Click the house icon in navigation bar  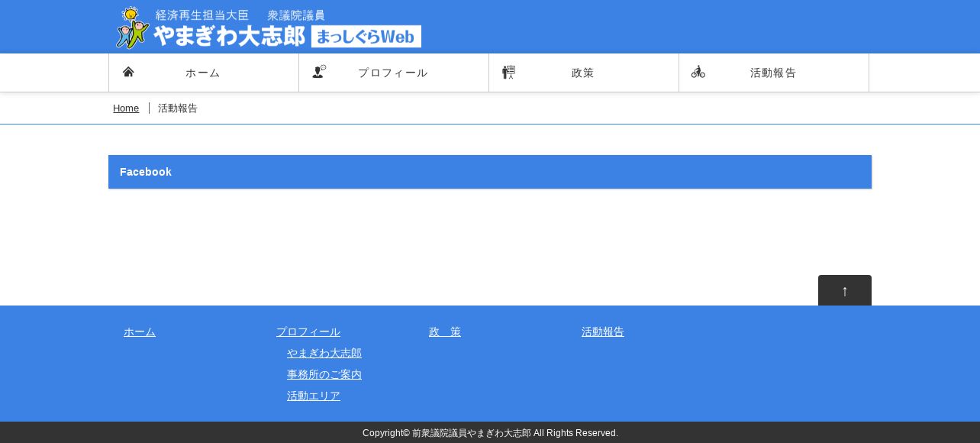[128, 72]
